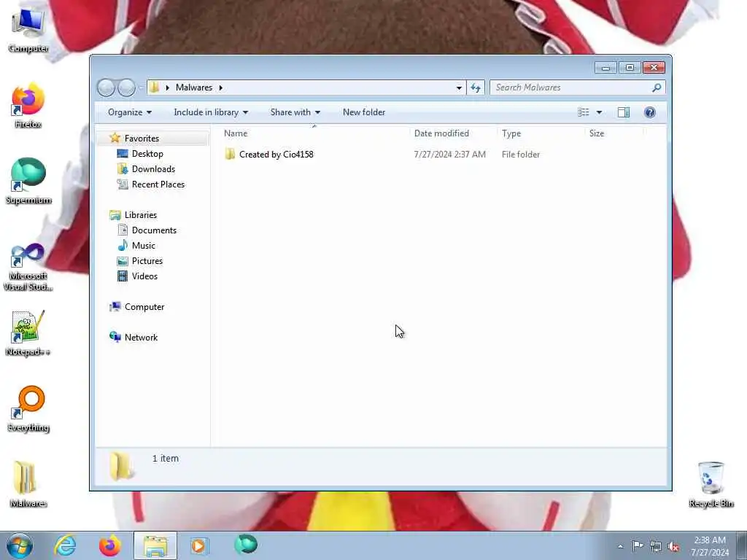Click the 7/27/2024 2:37 AM date cell
Viewport: 747px width, 560px height.
(449, 155)
